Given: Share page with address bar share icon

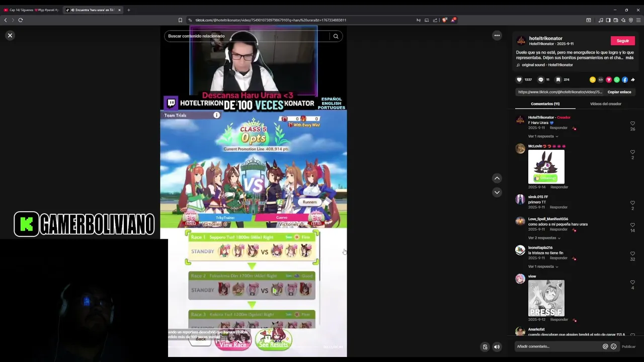Looking at the screenshot, I should click(x=435, y=20).
